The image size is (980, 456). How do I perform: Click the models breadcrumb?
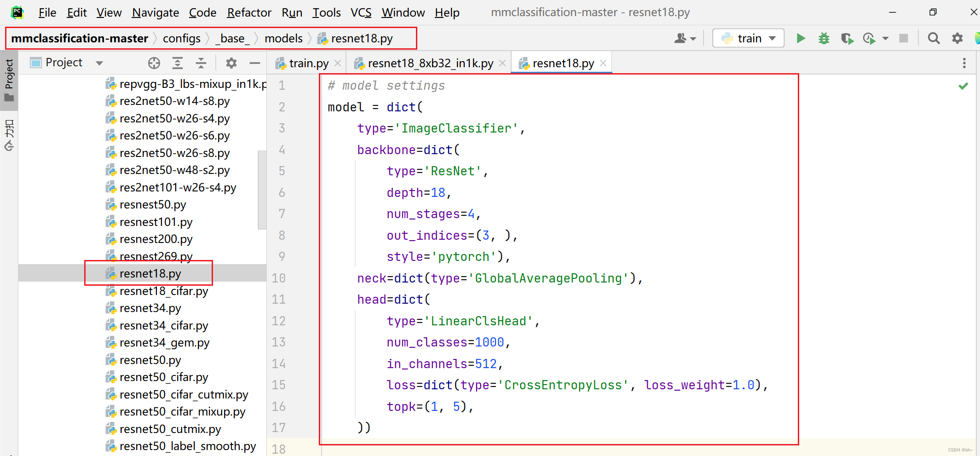coord(283,38)
